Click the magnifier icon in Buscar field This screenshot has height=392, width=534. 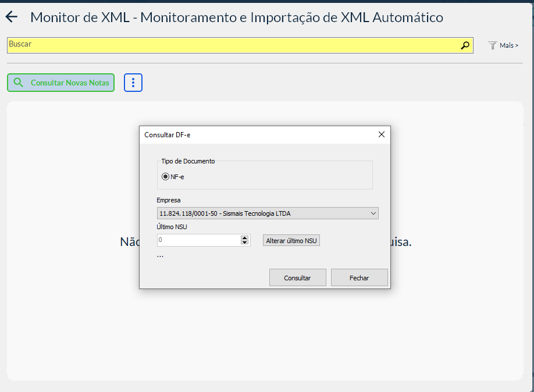coord(465,45)
